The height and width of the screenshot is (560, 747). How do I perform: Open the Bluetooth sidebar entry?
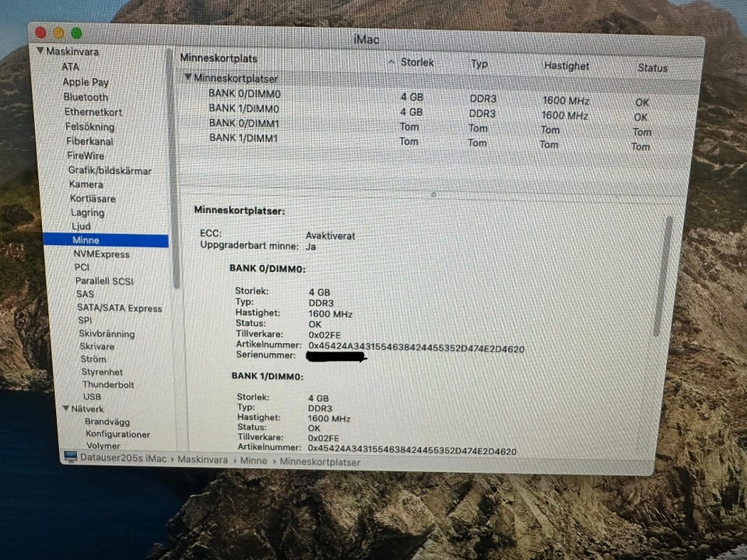click(x=86, y=97)
